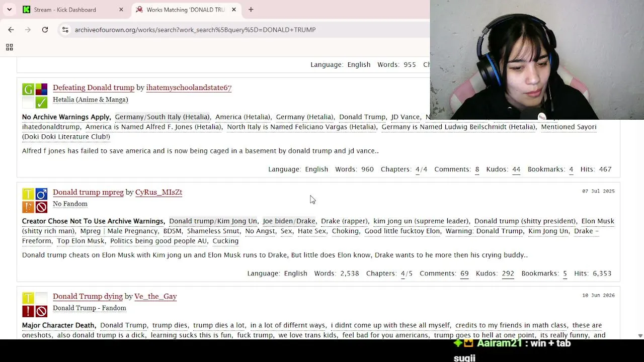
Task: Click the M/M category icon for Donald trump mpreg
Action: (x=41, y=194)
